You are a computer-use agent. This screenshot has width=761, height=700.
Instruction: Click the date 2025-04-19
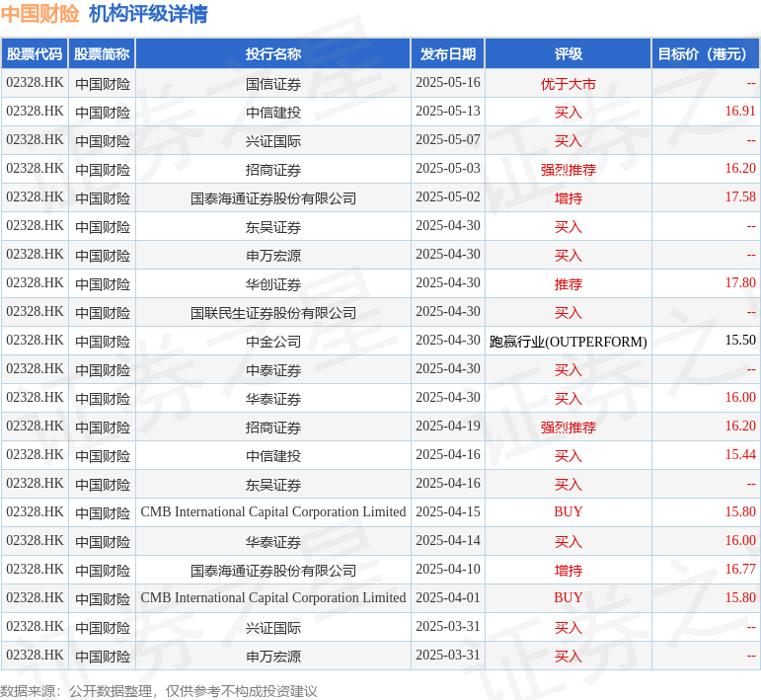pyautogui.click(x=448, y=427)
